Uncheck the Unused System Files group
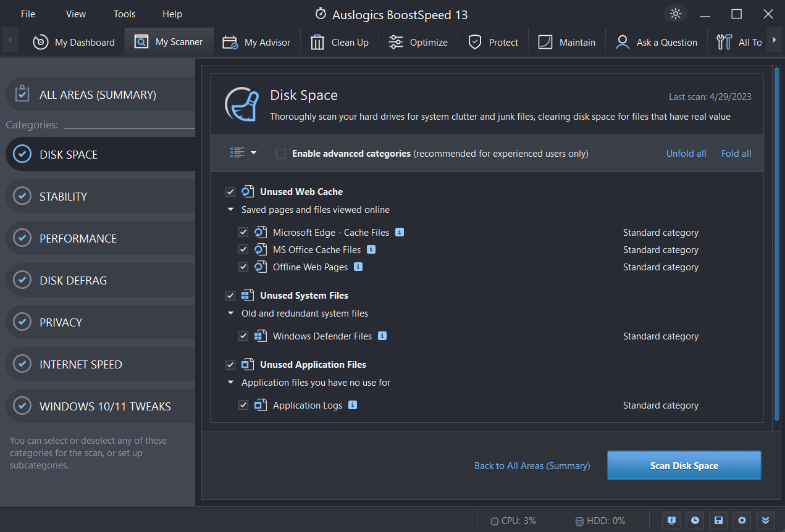This screenshot has width=785, height=532. (231, 296)
